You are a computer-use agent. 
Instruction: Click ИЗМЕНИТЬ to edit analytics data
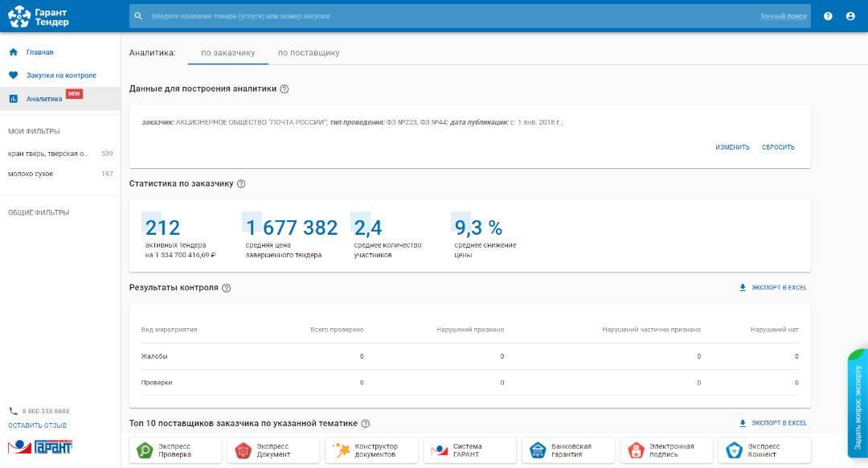732,147
